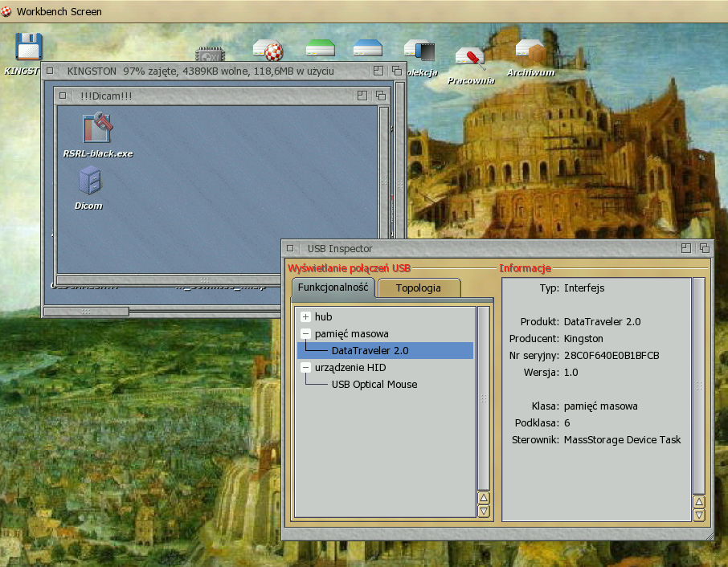
Task: Select the RSRL-black.exe file icon
Action: [x=97, y=128]
